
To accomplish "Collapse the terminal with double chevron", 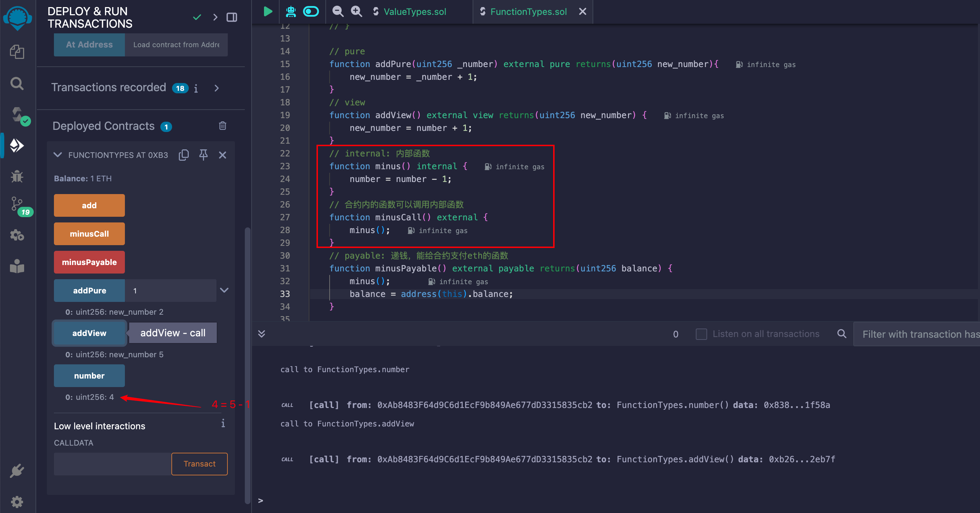I will coord(261,334).
